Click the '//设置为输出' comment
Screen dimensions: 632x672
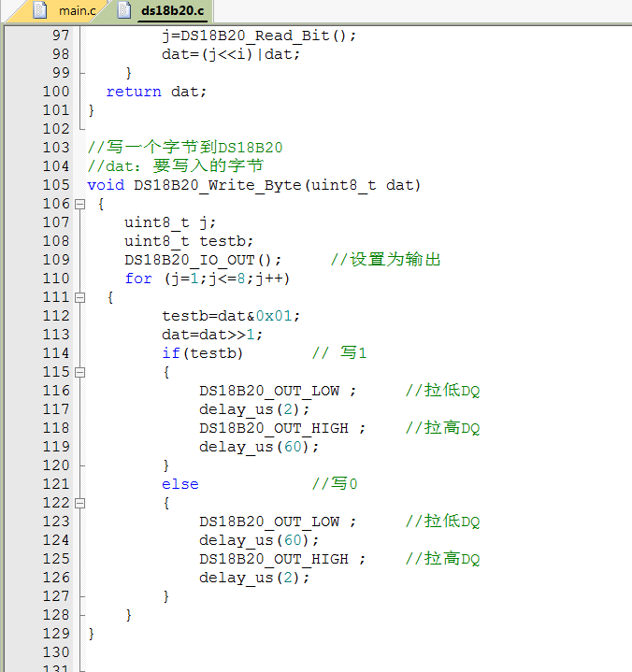tap(385, 260)
